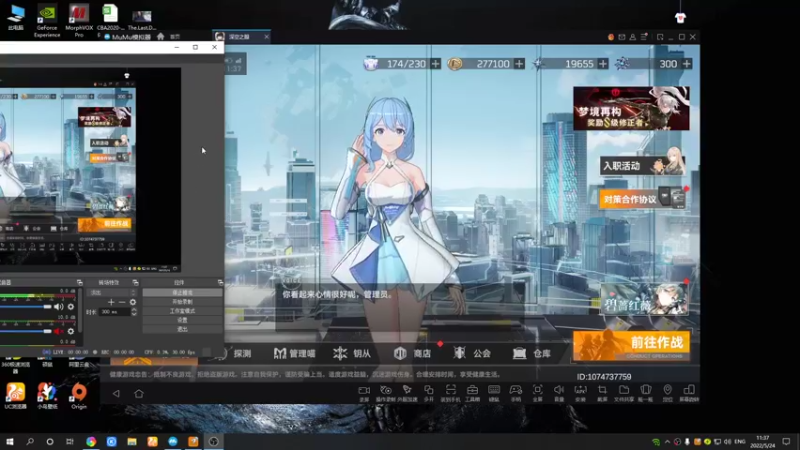Open the 钥从 menu in the game
800x450 pixels.
click(352, 353)
